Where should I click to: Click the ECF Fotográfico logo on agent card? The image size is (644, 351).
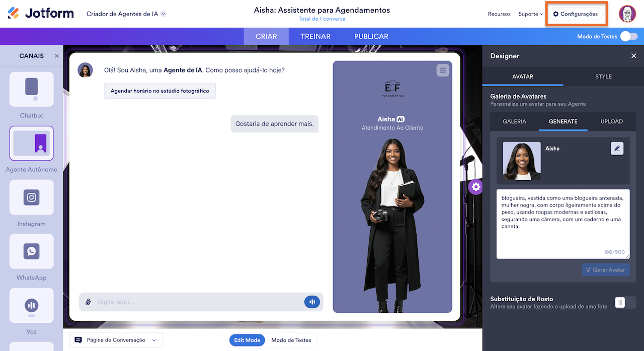pos(393,88)
